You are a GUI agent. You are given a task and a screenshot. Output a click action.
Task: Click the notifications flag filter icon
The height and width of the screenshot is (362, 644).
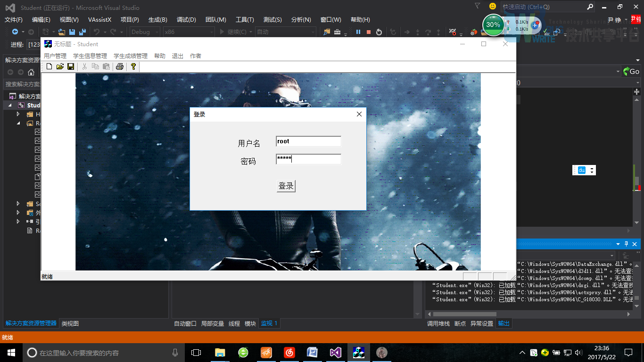click(478, 6)
